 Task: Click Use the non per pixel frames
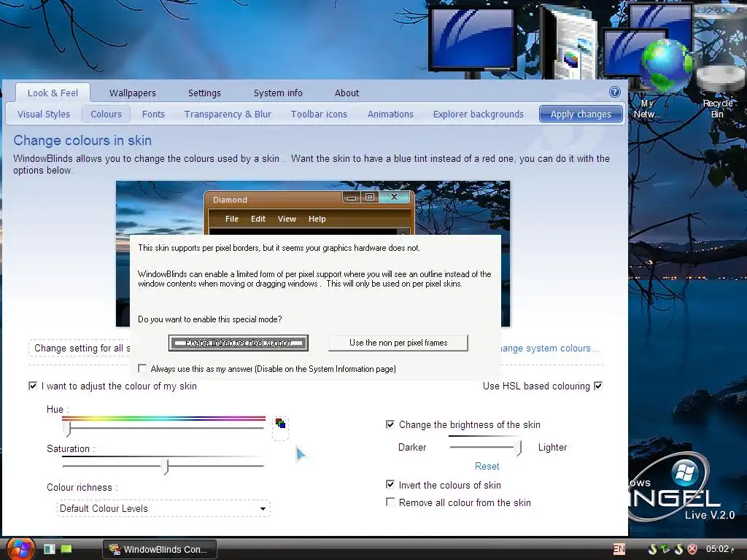(x=398, y=343)
